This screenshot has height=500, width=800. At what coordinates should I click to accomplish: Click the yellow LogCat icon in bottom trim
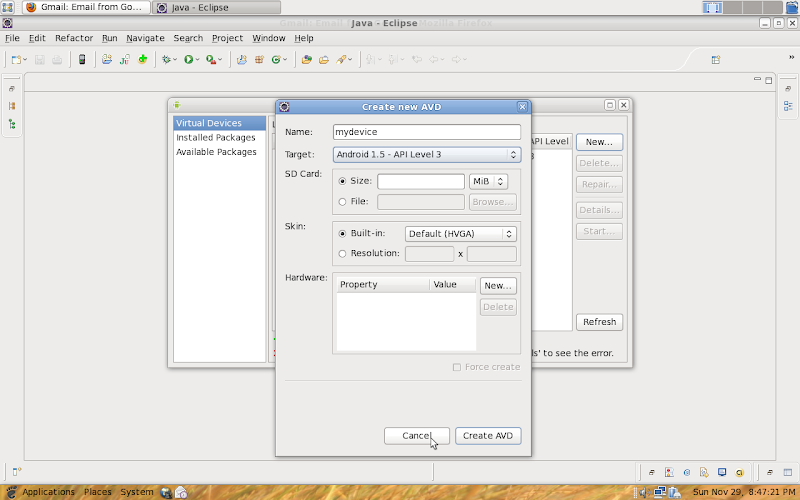click(739, 472)
